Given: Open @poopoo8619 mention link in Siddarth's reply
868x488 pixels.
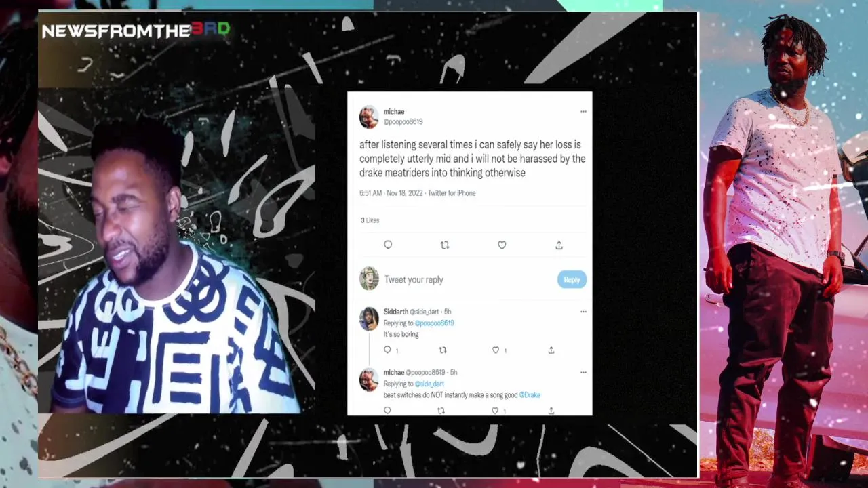Looking at the screenshot, I should point(434,323).
